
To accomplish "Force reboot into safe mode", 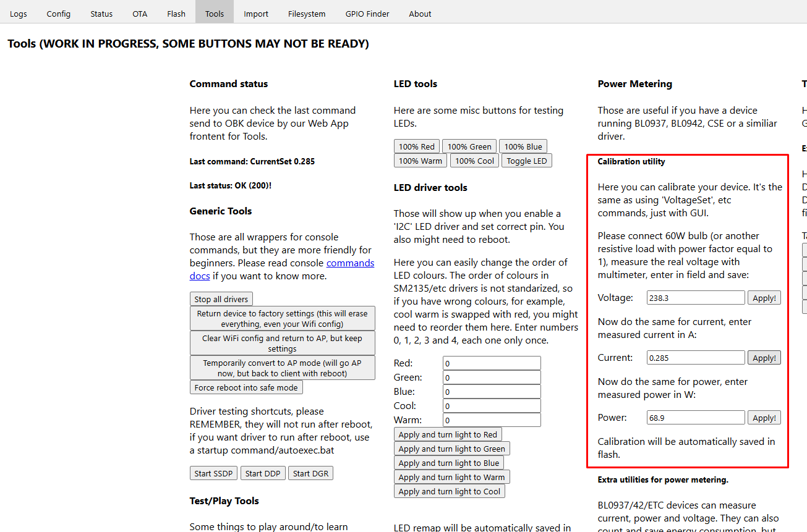I will pyautogui.click(x=246, y=387).
